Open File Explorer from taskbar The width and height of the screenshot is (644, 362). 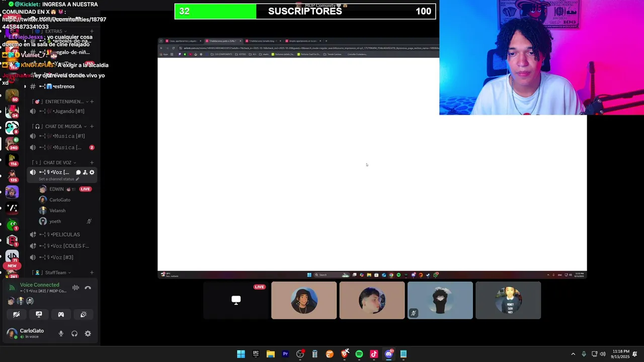270,354
